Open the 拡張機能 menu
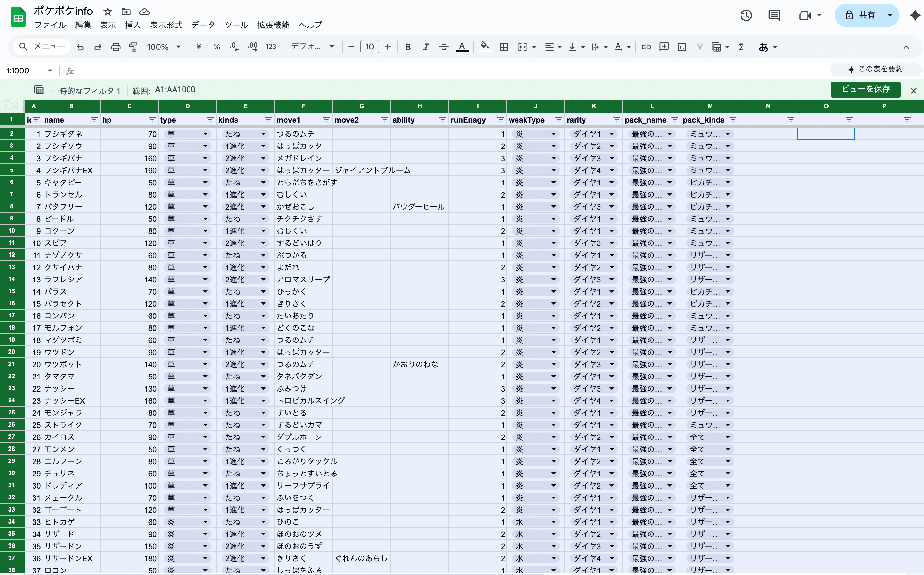Viewport: 924px width, 575px height. [x=273, y=25]
